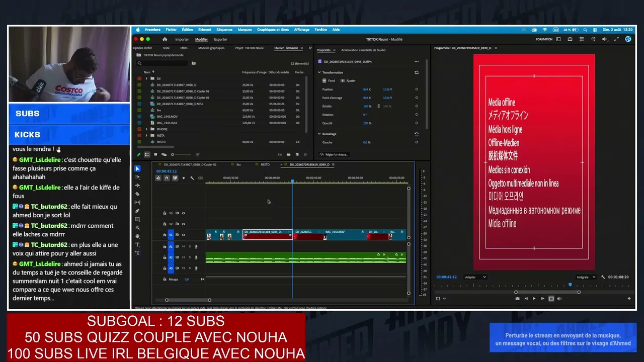644x362 pixels.
Task: Select the Pen tool
Action: (x=137, y=211)
